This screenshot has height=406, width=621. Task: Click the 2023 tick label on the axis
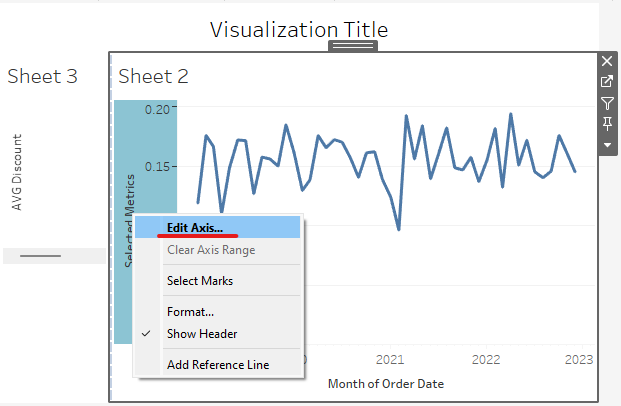pos(579,360)
